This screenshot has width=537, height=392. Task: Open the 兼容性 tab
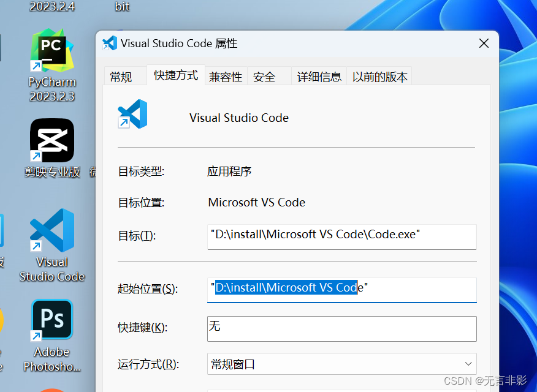(226, 77)
